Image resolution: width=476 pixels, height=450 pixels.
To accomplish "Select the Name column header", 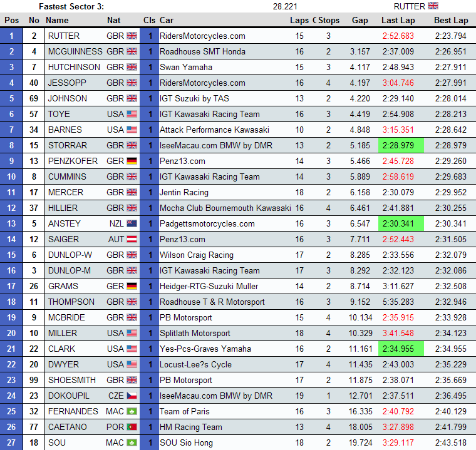I will pos(58,20).
